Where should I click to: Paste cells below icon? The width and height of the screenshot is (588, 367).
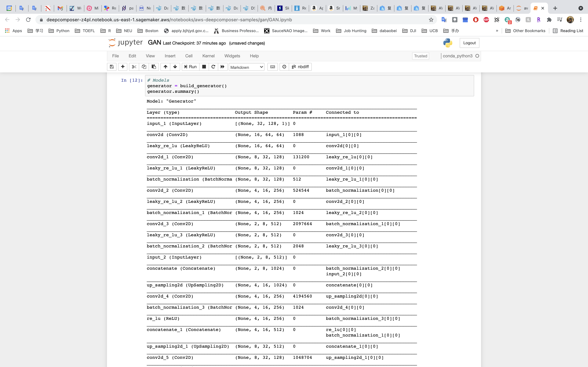click(154, 67)
